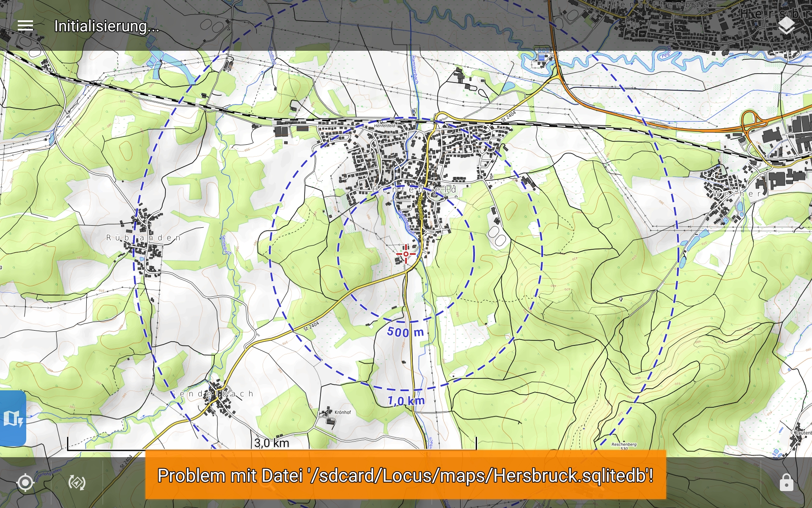Tap the 500 m distance ring label
This screenshot has width=812, height=508.
click(x=405, y=332)
